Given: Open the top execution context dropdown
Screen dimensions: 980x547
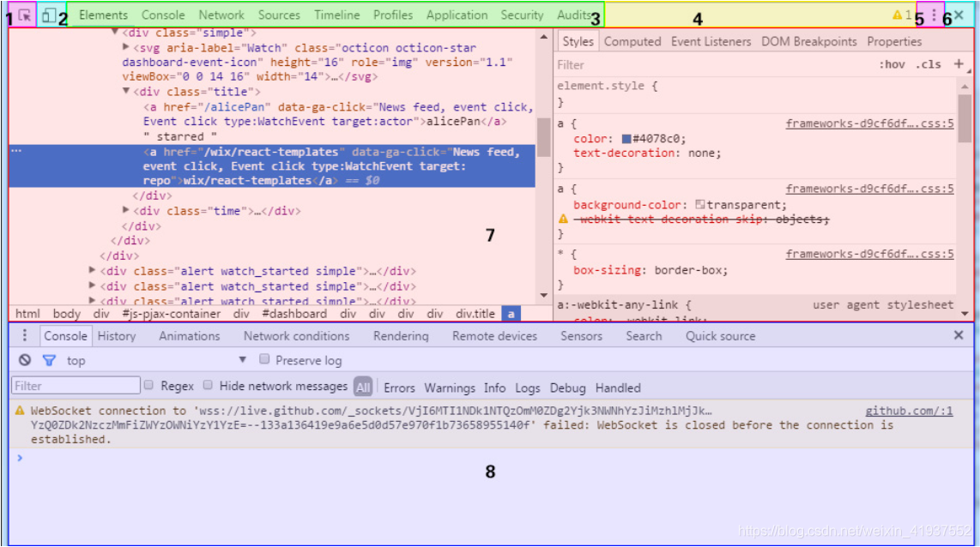Looking at the screenshot, I should pos(156,360).
